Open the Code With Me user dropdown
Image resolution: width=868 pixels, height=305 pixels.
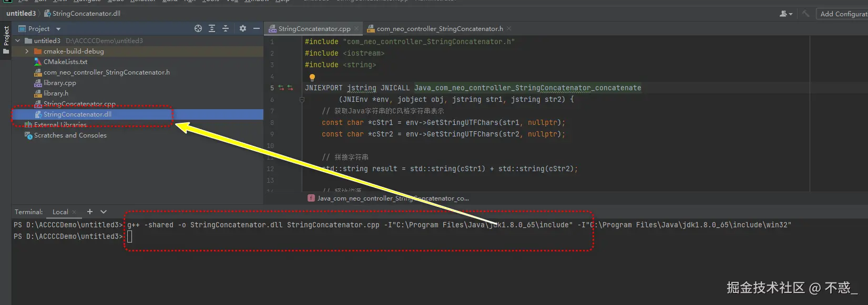tap(786, 14)
